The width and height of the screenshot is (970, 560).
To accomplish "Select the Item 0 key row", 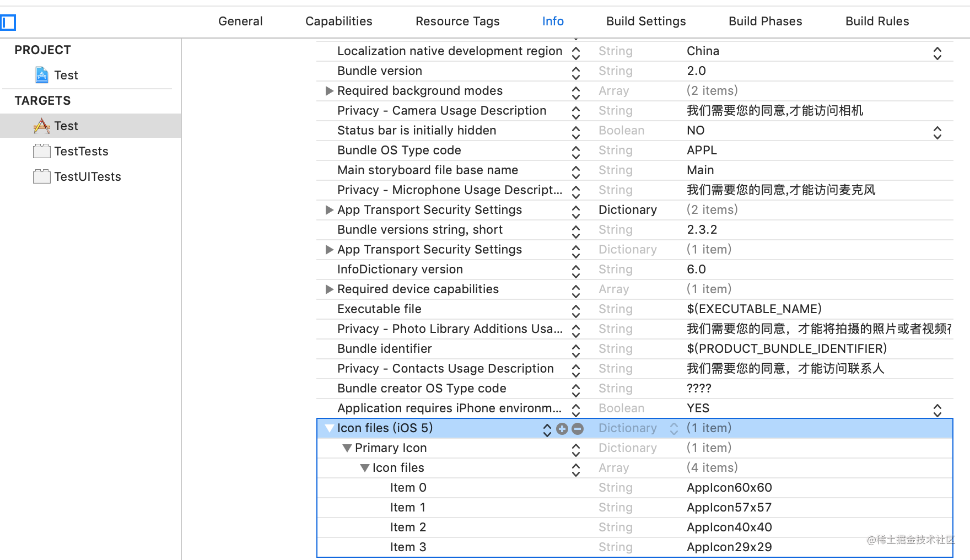I will pos(408,487).
